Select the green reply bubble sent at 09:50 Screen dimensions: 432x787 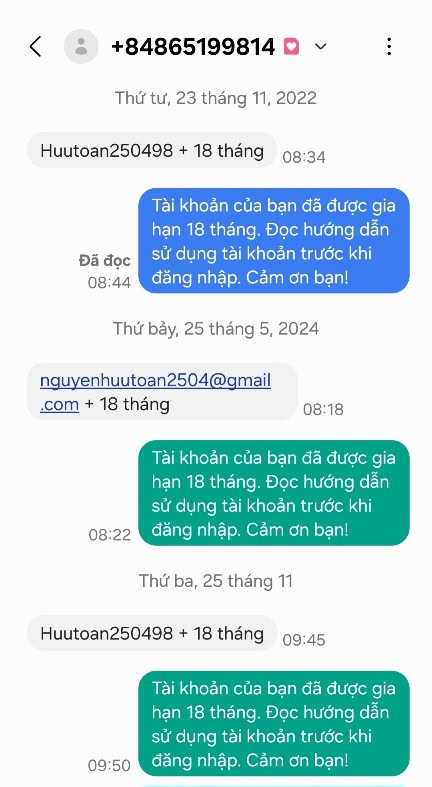274,723
